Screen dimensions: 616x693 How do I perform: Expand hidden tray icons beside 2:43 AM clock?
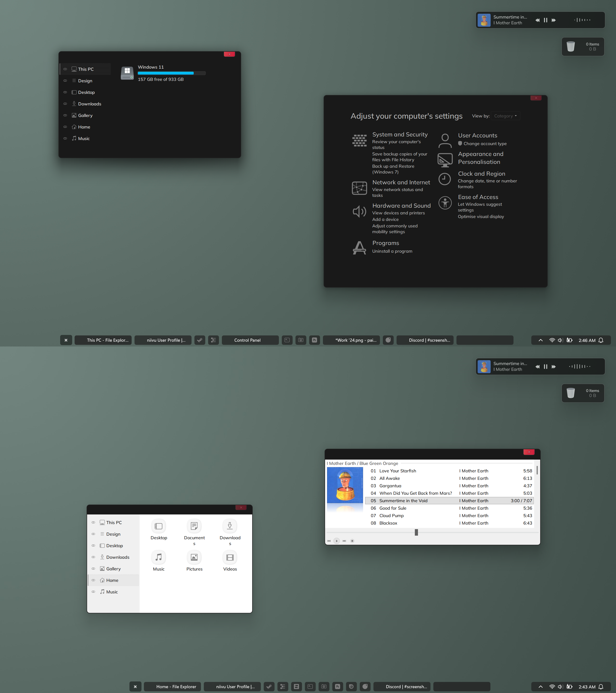coord(540,687)
